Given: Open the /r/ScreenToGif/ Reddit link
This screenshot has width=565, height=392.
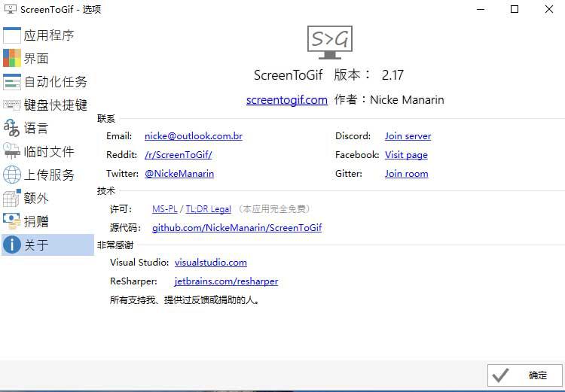Looking at the screenshot, I should pyautogui.click(x=179, y=155).
